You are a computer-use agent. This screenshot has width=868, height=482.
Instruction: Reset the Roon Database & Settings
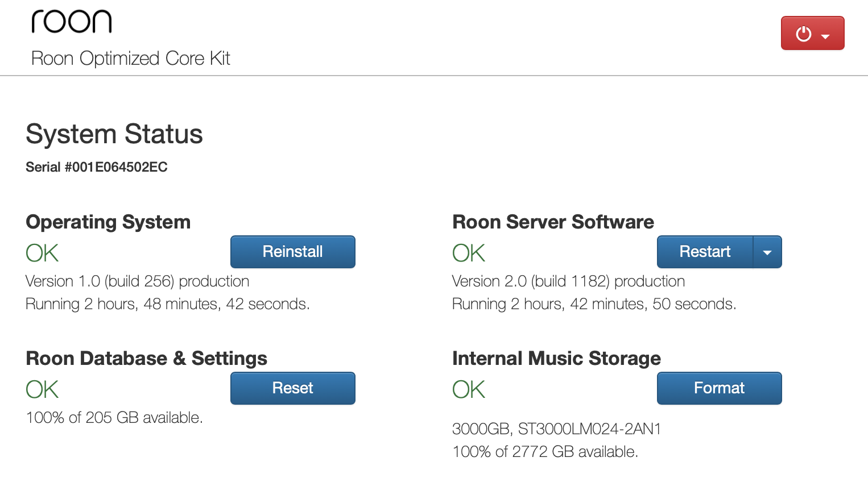click(x=292, y=388)
